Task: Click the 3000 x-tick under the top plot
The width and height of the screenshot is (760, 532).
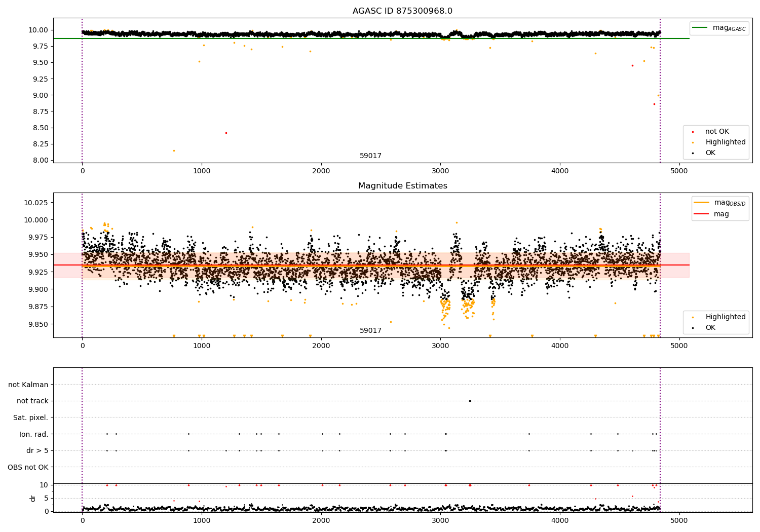Action: click(x=440, y=171)
